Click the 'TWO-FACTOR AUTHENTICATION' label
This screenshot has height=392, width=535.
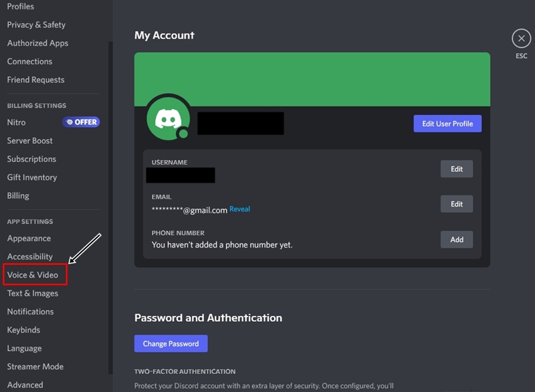tap(185, 371)
